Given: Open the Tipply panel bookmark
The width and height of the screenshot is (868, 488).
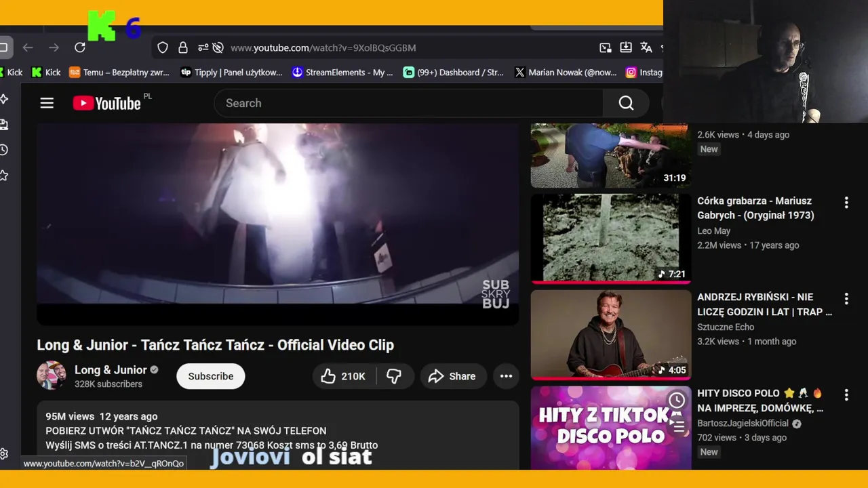Looking at the screenshot, I should pyautogui.click(x=231, y=73).
